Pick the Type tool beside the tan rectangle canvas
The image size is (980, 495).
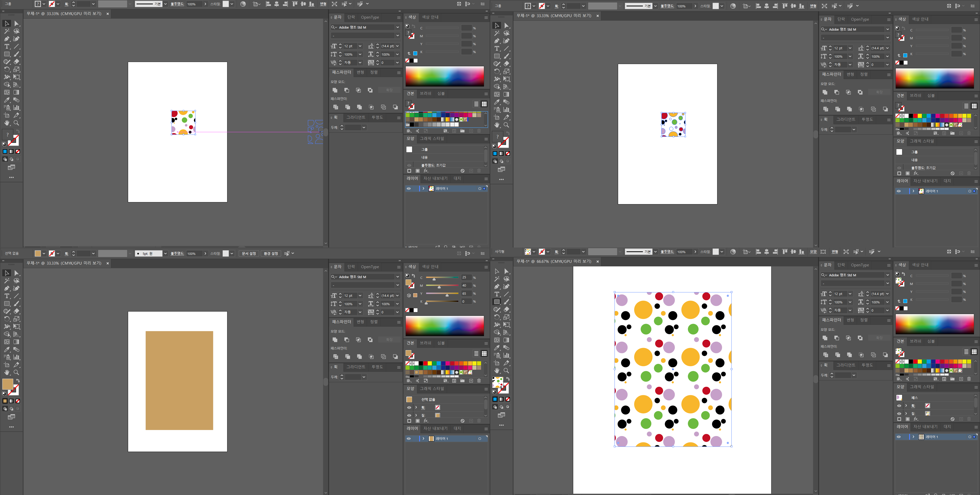click(x=7, y=296)
